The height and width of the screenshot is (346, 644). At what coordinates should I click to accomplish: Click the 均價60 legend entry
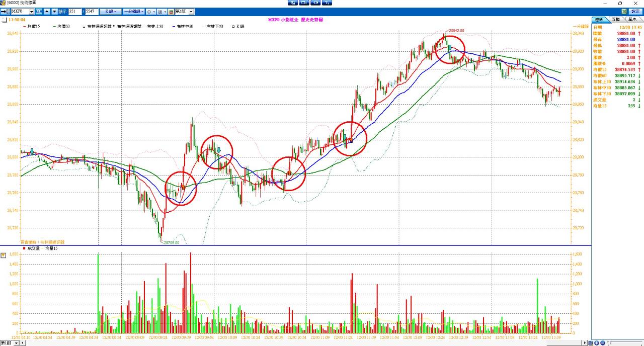[x=62, y=26]
